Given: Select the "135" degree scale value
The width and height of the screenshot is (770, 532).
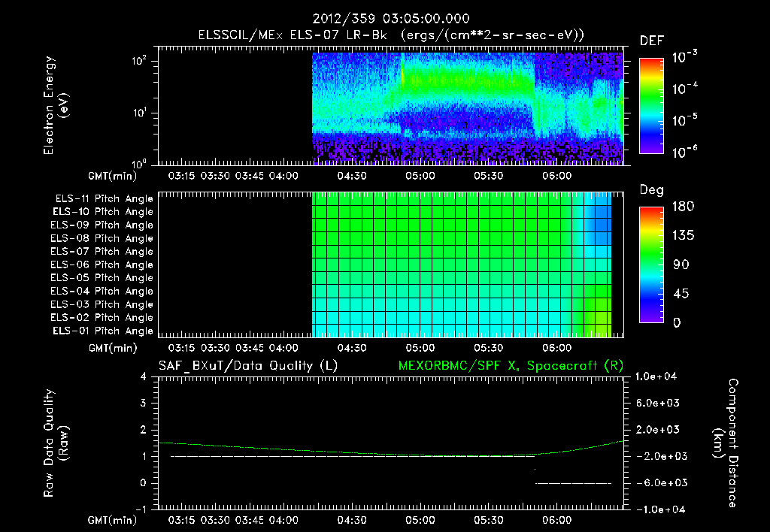Looking at the screenshot, I should coord(683,235).
